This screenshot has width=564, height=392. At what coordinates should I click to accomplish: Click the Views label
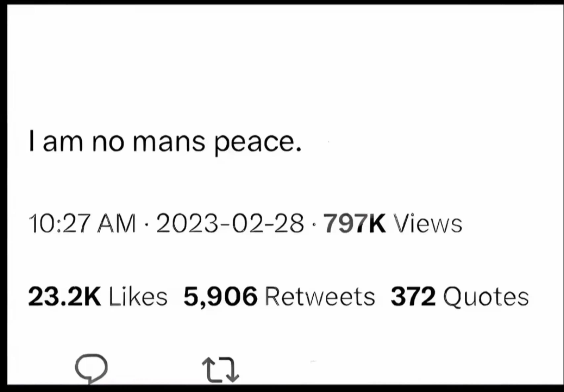click(x=428, y=223)
